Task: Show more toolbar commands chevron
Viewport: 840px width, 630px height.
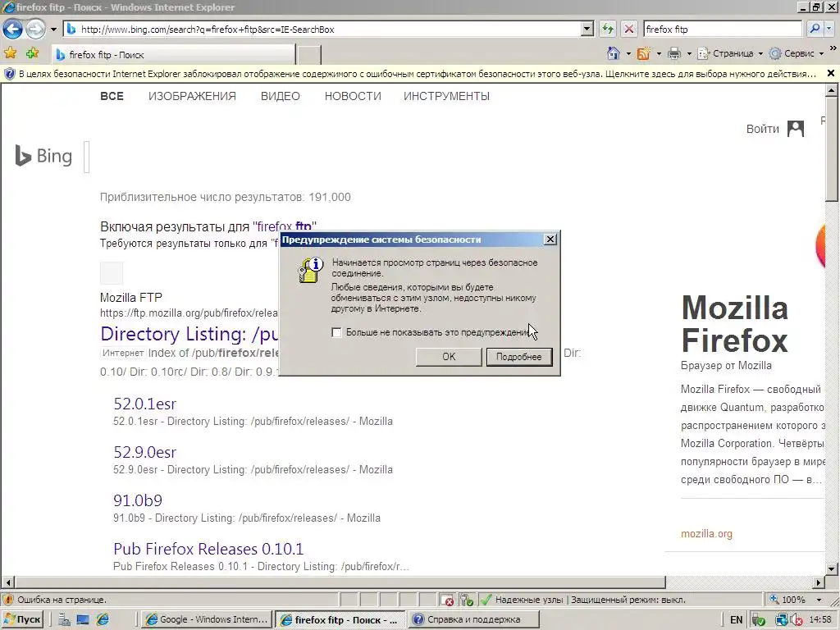Action: coord(833,48)
